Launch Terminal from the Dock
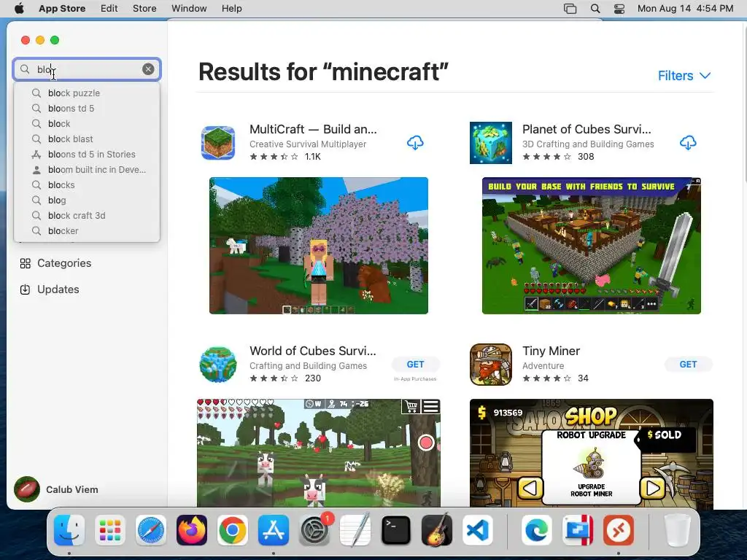Screen dimensions: 747x560 [396, 530]
